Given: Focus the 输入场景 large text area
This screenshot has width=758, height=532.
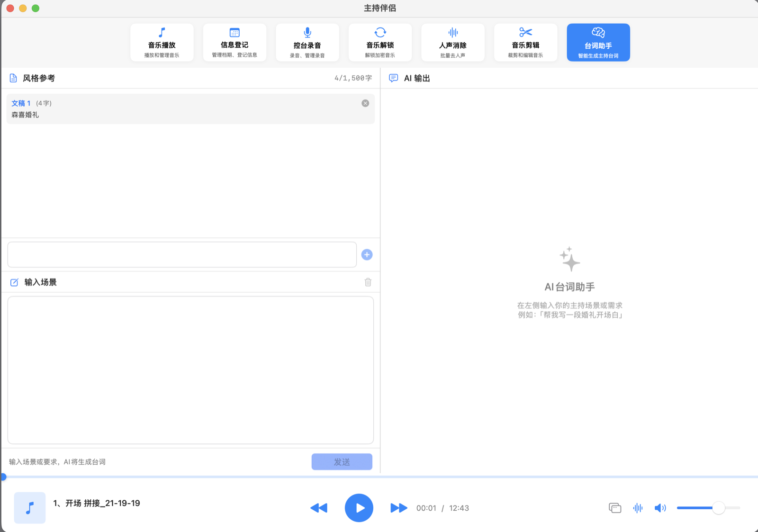Looking at the screenshot, I should 190,370.
